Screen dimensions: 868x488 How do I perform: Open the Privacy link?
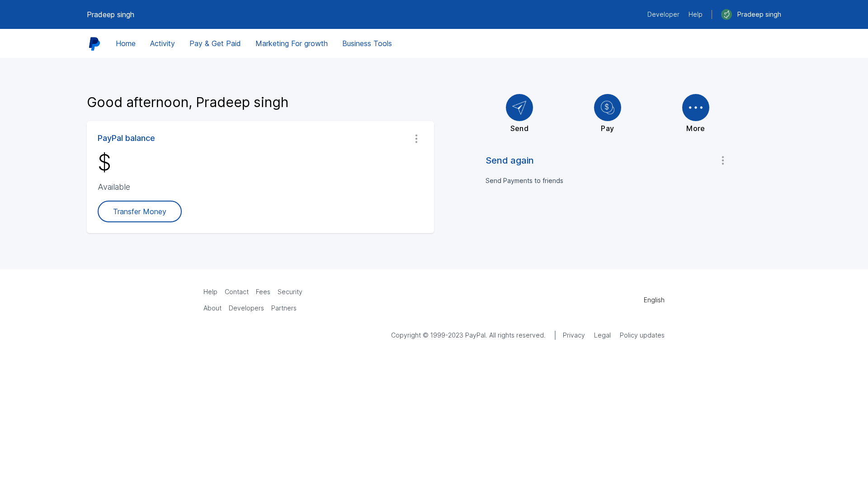[574, 335]
